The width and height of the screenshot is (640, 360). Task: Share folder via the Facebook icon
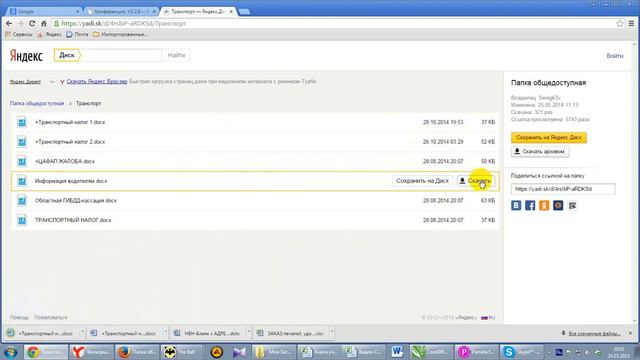(x=530, y=205)
